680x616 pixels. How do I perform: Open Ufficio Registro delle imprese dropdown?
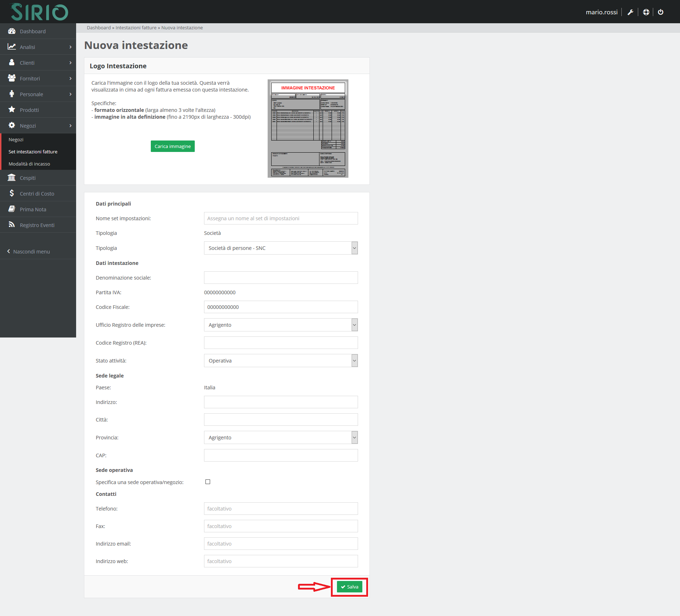click(x=281, y=325)
